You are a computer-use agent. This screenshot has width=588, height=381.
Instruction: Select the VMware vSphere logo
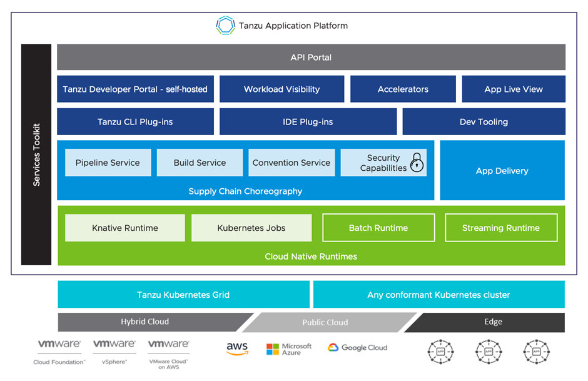point(114,352)
